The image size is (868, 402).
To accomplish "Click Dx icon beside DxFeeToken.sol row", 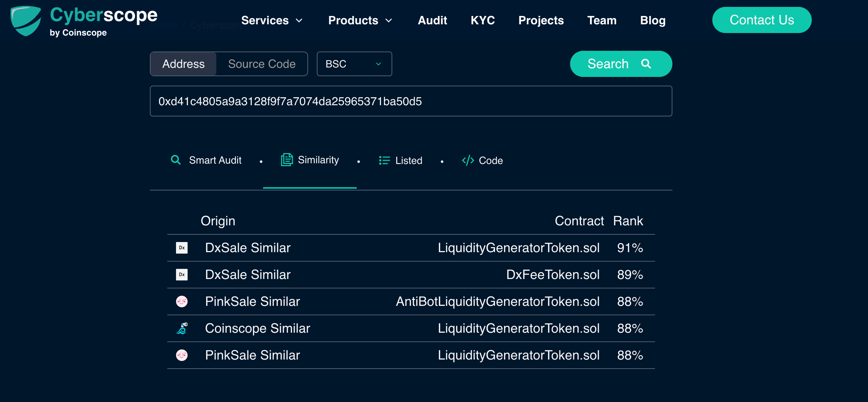I will click(x=182, y=275).
